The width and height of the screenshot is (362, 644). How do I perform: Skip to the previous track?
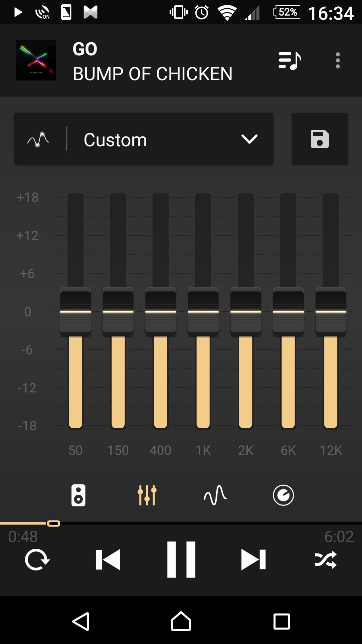(108, 559)
